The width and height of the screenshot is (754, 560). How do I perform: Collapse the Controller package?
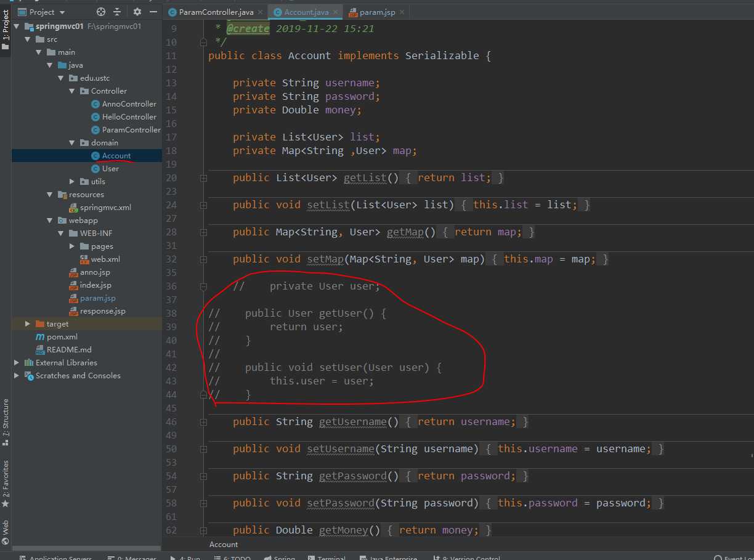click(72, 91)
